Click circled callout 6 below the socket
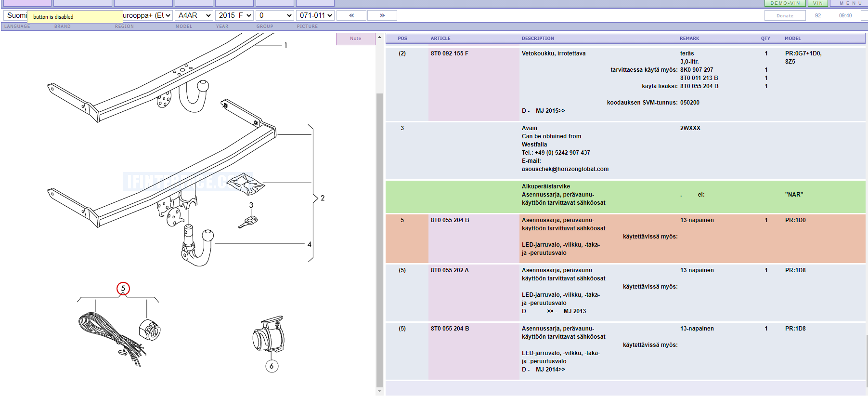 coord(272,366)
